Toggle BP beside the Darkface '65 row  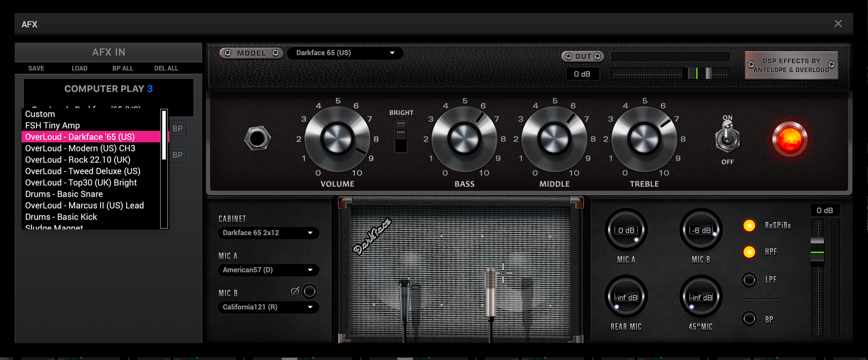point(178,128)
